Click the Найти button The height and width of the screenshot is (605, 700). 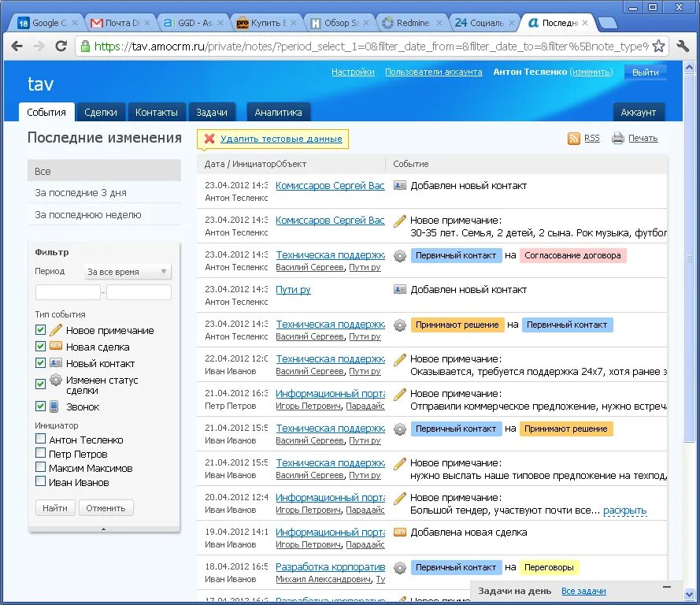click(55, 508)
